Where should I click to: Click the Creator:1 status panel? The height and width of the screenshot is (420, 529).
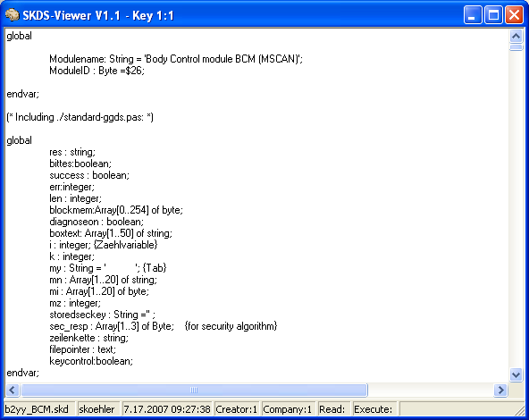click(x=237, y=409)
